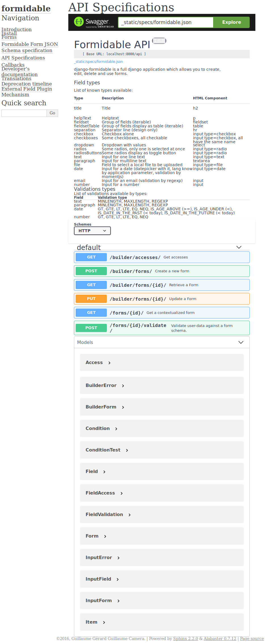265x644 pixels.
Task: Expand POST /builder/forms/ Create a new form
Action: (x=162, y=271)
